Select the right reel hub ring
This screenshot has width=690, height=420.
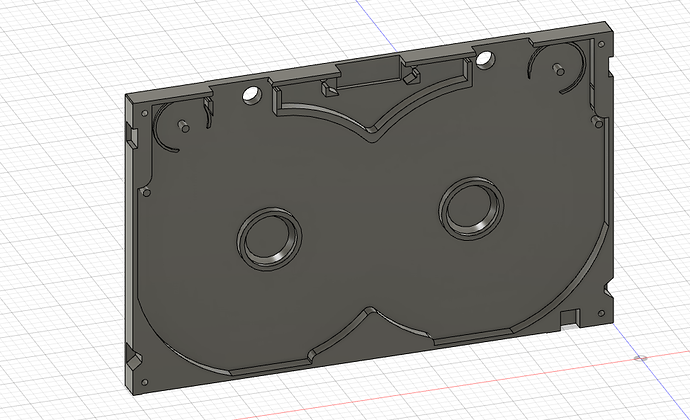471,209
